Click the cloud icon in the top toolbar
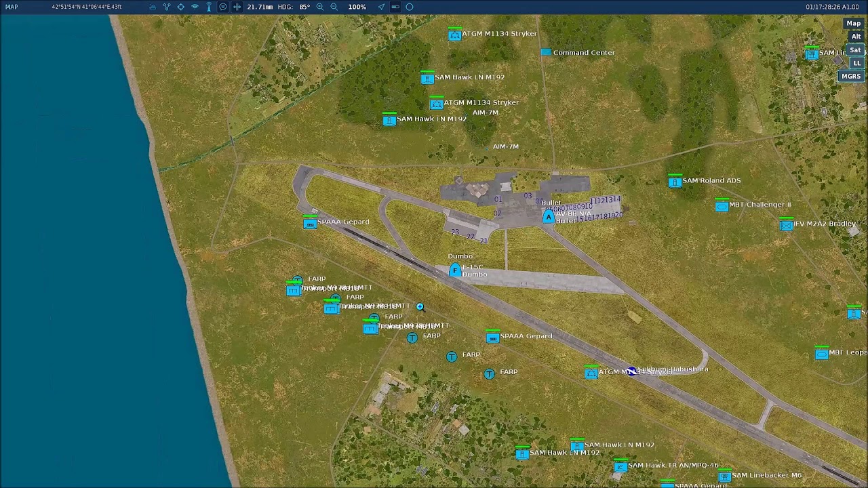868x488 pixels. pyautogui.click(x=153, y=7)
